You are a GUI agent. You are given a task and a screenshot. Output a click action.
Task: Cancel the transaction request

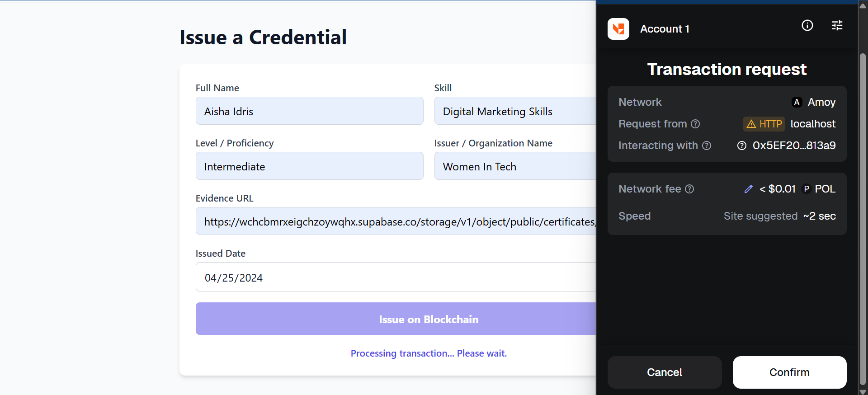coord(664,372)
